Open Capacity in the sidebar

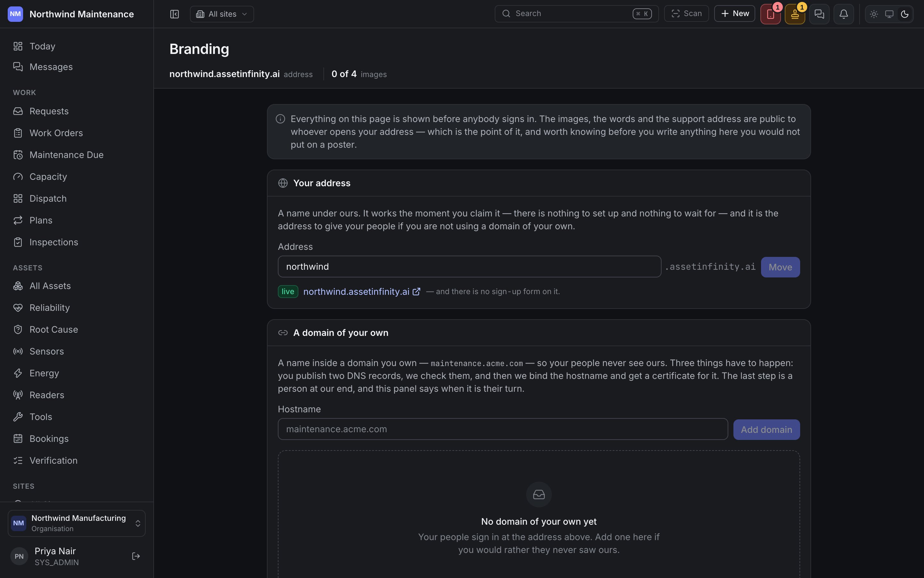(77, 177)
